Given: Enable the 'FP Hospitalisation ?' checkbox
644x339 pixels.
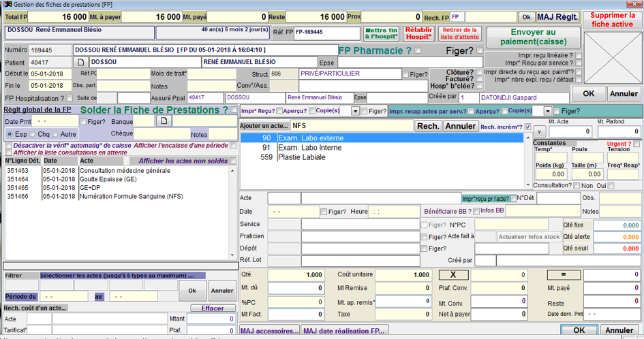Looking at the screenshot, I should point(70,98).
